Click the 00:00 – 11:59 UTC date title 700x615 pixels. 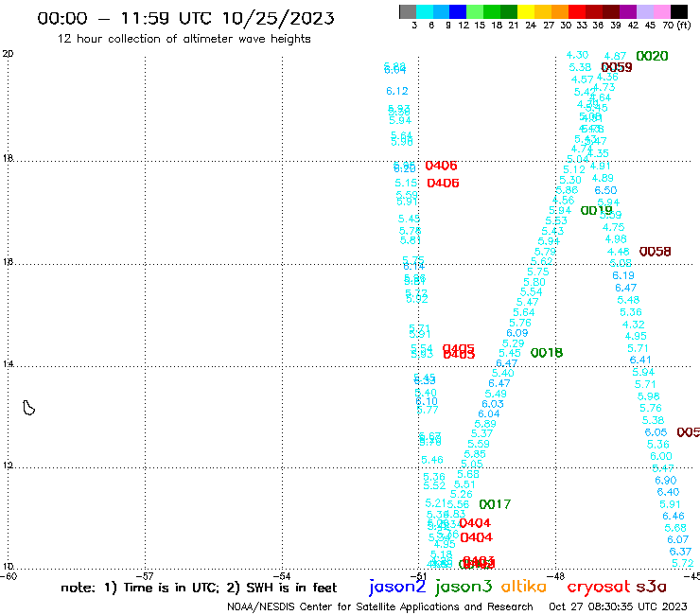pos(185,18)
